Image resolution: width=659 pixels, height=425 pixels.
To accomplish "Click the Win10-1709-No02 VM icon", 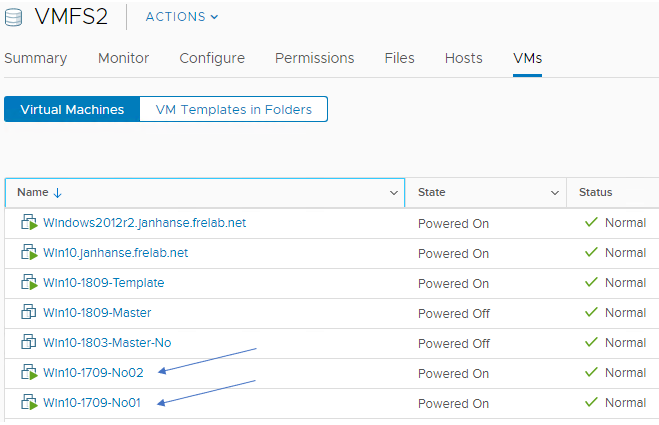I will coord(29,373).
